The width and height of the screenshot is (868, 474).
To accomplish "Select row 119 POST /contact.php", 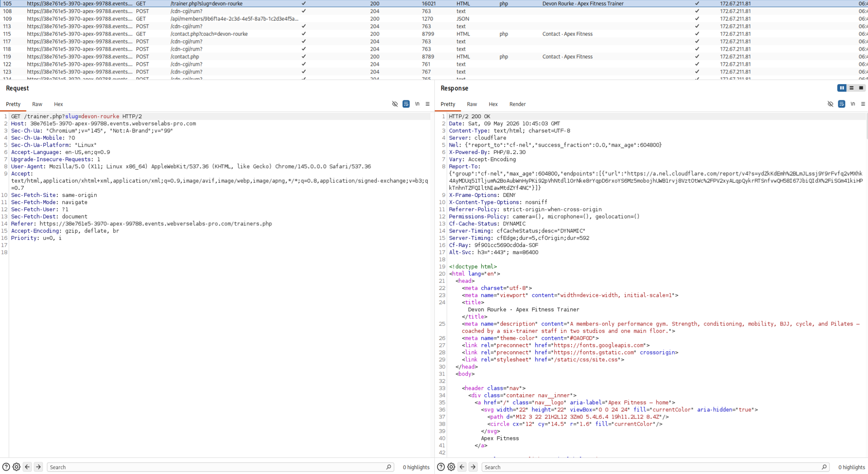I will pyautogui.click(x=434, y=57).
